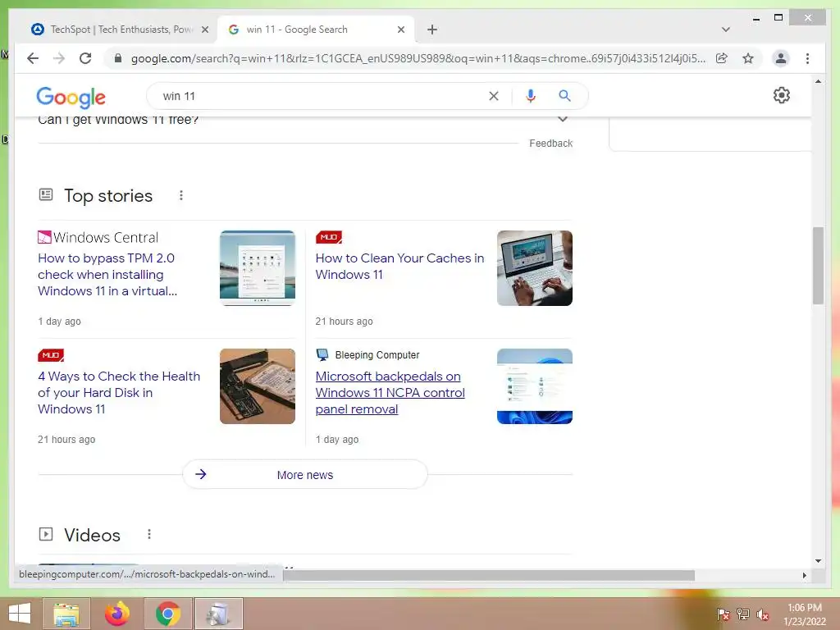The image size is (840, 630).
Task: Click the network tray icon
Action: pyautogui.click(x=742, y=614)
